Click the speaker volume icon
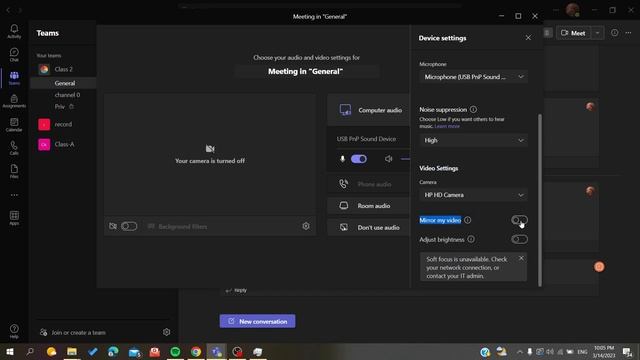This screenshot has width=640, height=360. (x=389, y=159)
